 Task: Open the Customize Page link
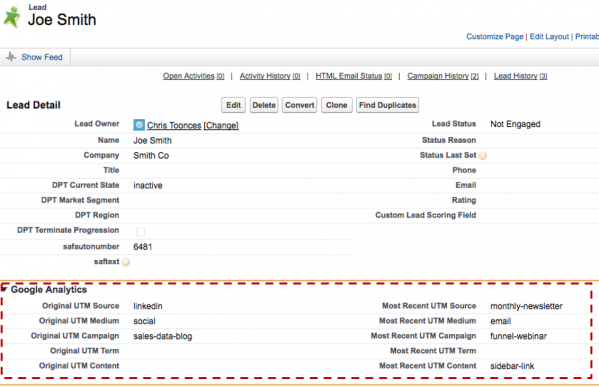pos(495,36)
